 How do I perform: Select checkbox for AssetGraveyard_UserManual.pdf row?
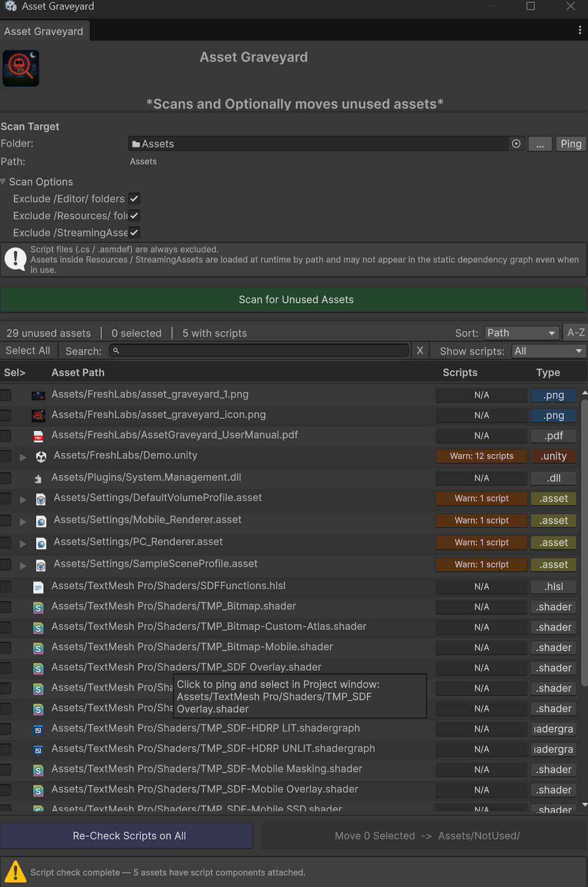(x=5, y=436)
